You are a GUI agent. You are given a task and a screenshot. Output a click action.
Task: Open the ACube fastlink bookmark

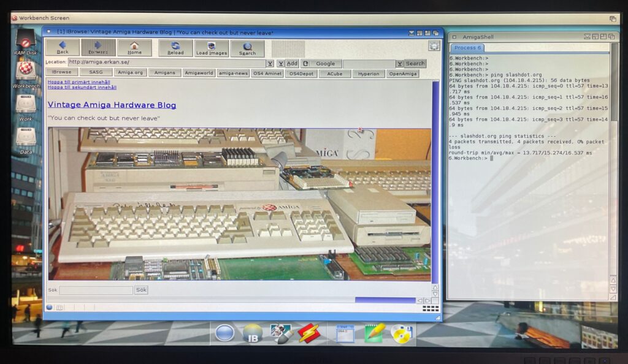[335, 74]
